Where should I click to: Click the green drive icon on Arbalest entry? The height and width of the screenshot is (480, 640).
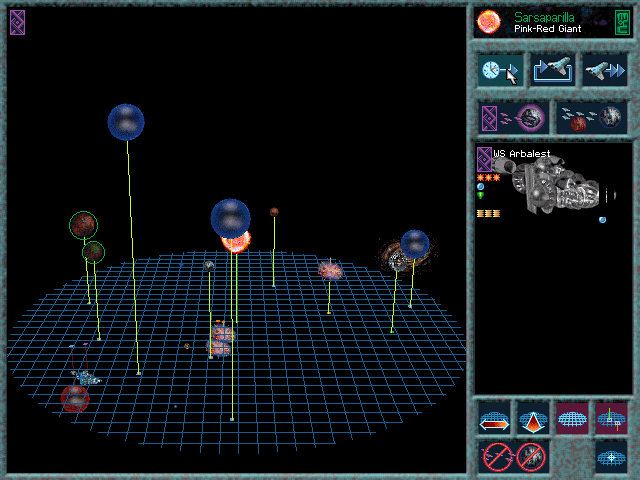click(481, 196)
